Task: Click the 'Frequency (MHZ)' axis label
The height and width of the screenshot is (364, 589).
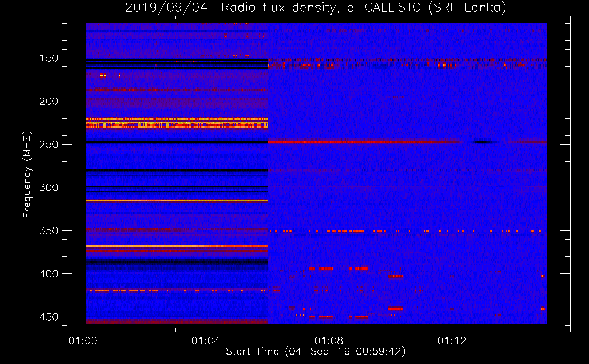Action: click(x=27, y=175)
